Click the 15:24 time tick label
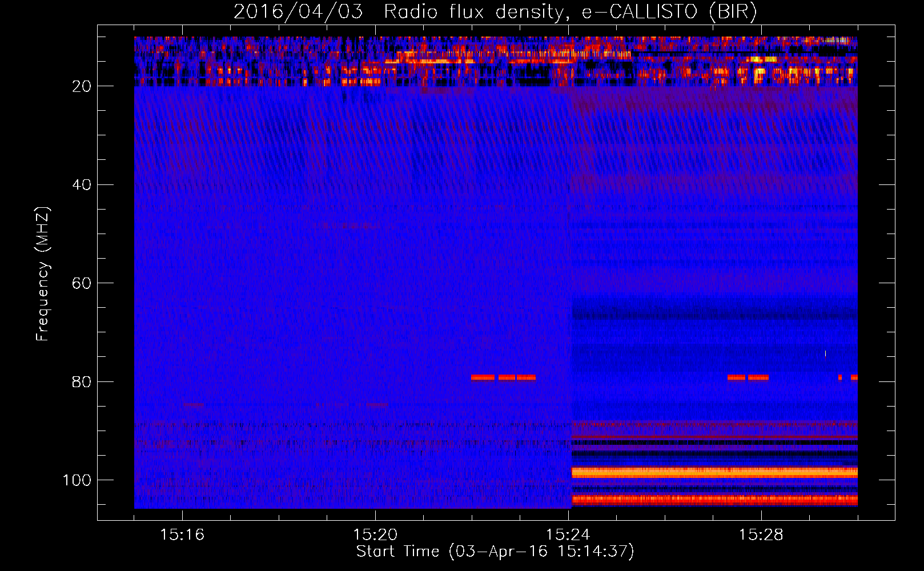Screen dimensions: 924x571 click(568, 535)
